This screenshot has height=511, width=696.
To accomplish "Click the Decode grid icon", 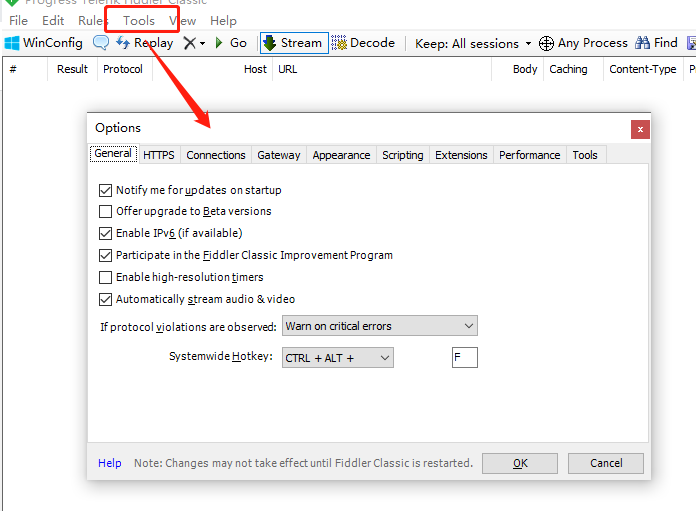I will (x=339, y=43).
